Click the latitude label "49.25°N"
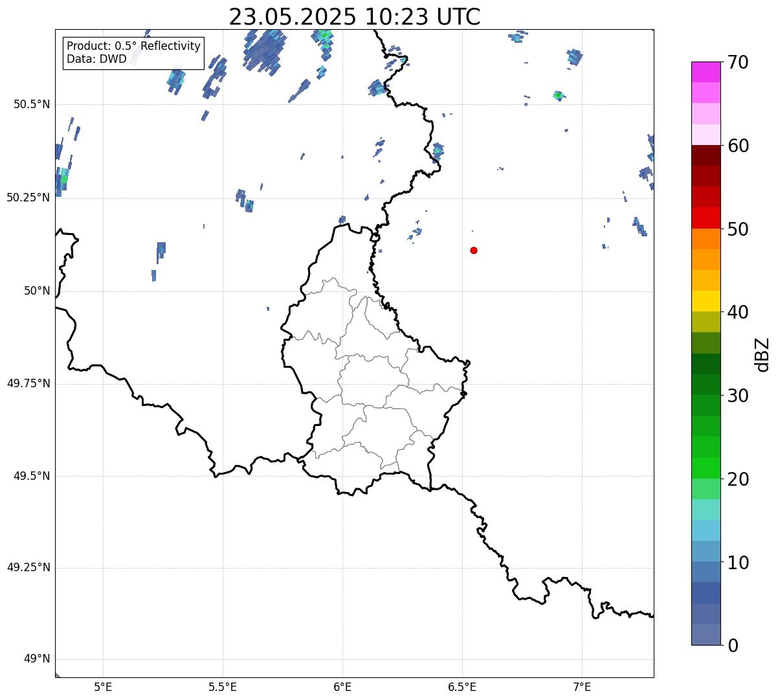This screenshot has width=778, height=700. [28, 567]
